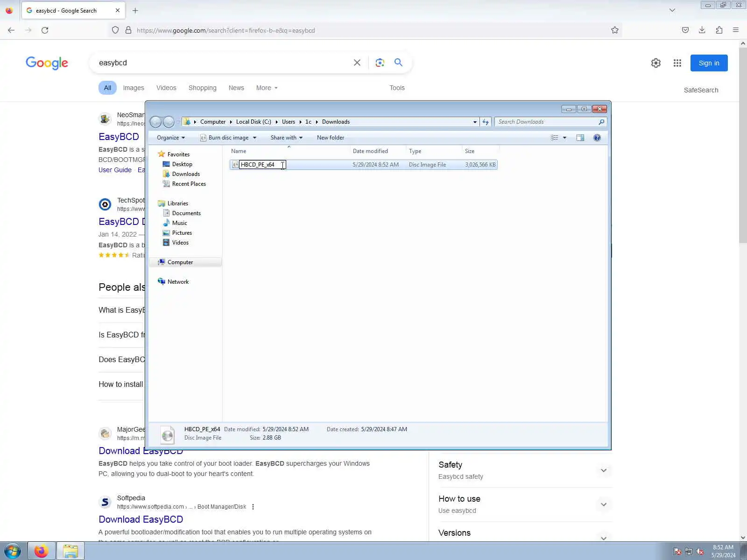Expand the How to use section

(604, 504)
